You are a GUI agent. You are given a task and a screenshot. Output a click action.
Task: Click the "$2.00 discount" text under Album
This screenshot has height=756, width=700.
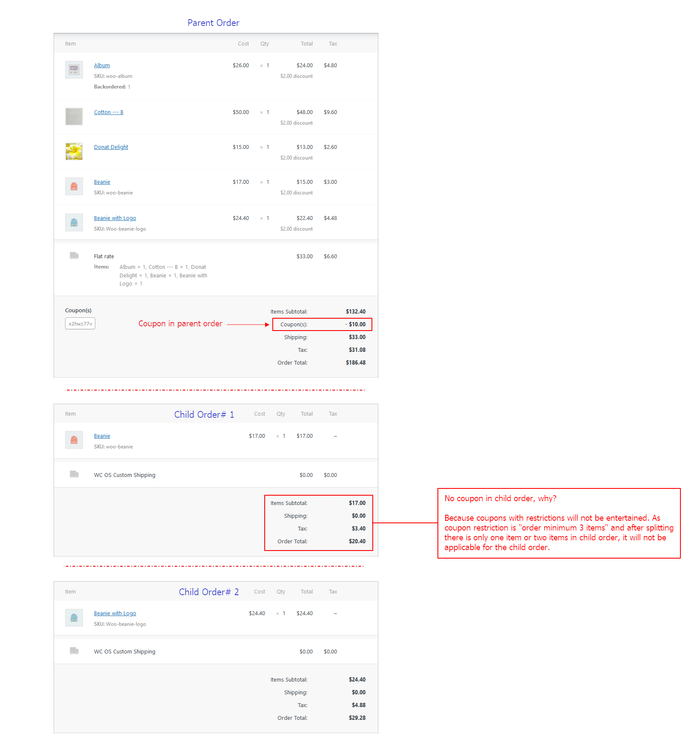pos(297,76)
